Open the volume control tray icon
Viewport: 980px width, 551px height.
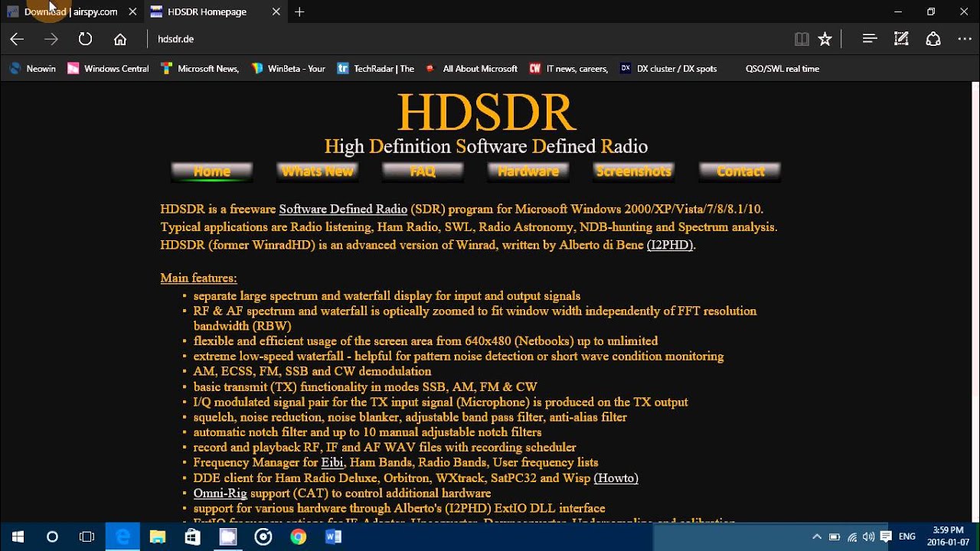[x=869, y=537]
